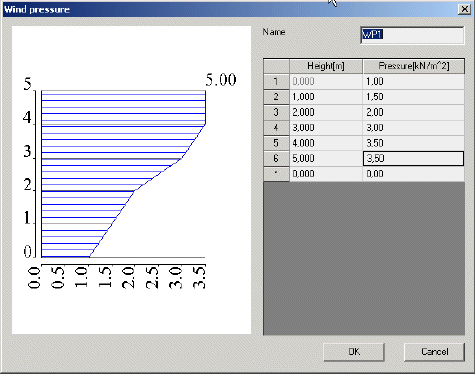Click height cell with value 5,000
The width and height of the screenshot is (475, 374).
326,158
